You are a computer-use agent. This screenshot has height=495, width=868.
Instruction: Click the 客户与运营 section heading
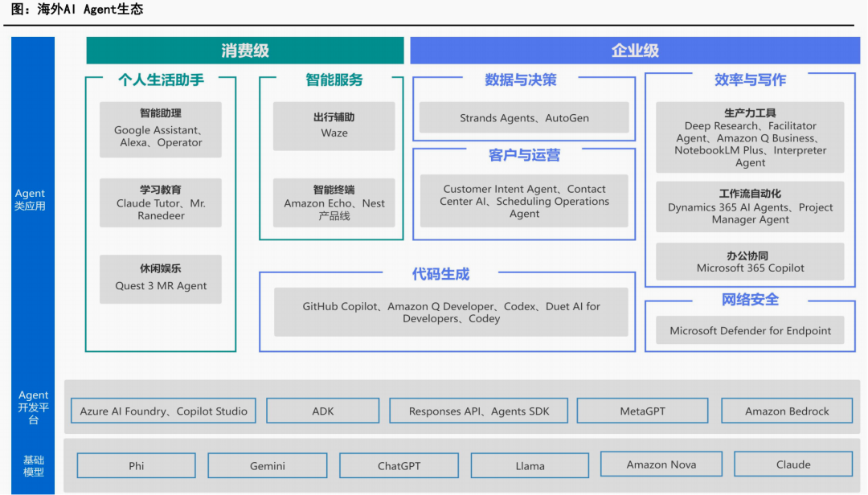pyautogui.click(x=524, y=155)
